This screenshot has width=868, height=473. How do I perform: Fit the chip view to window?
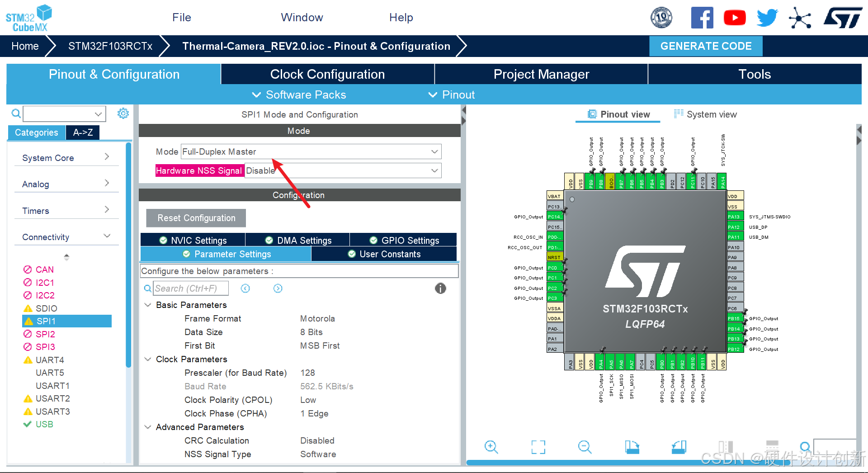click(x=538, y=447)
